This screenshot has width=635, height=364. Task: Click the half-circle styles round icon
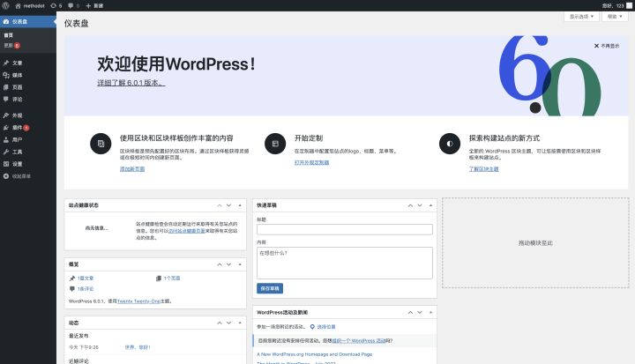[x=450, y=144]
